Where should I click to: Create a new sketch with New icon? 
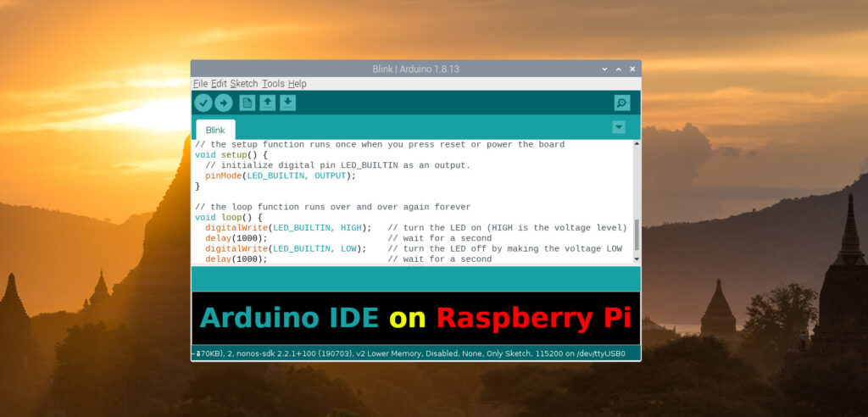[x=247, y=103]
